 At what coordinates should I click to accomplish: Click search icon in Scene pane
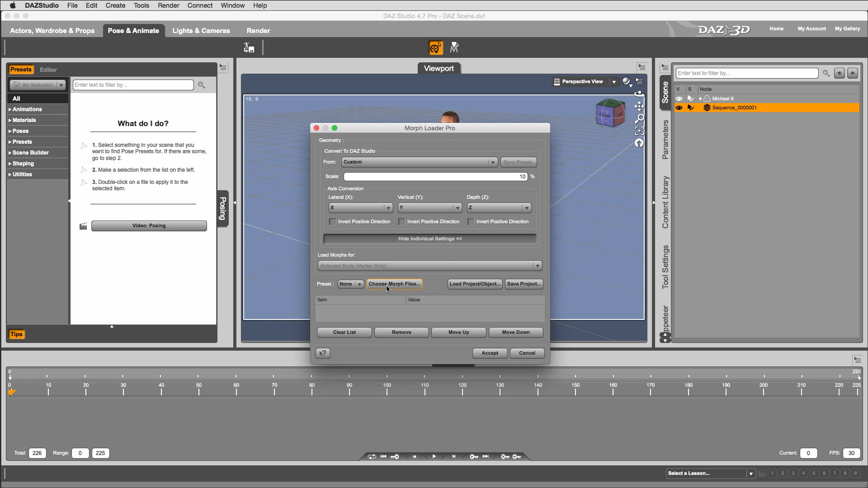(x=826, y=73)
